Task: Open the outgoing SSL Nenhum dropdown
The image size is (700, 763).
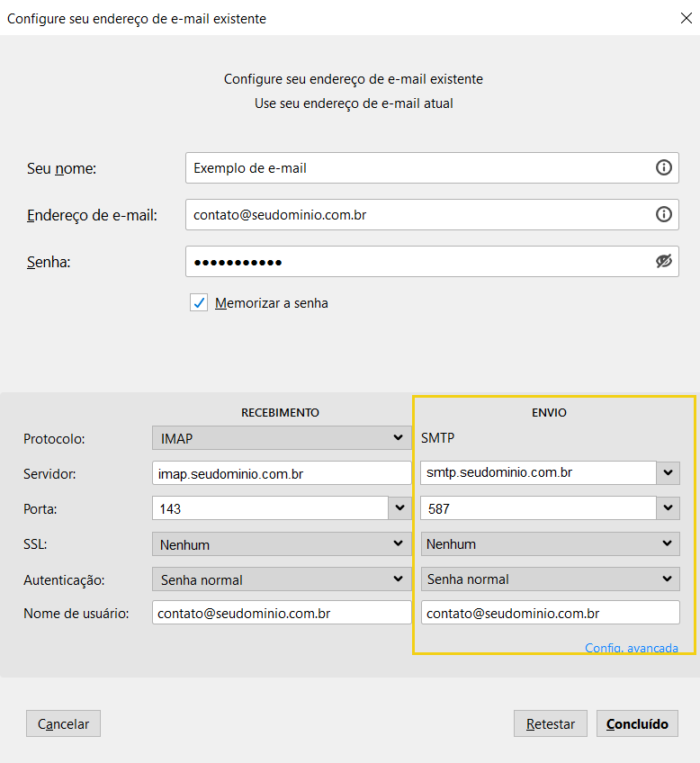Action: point(550,543)
